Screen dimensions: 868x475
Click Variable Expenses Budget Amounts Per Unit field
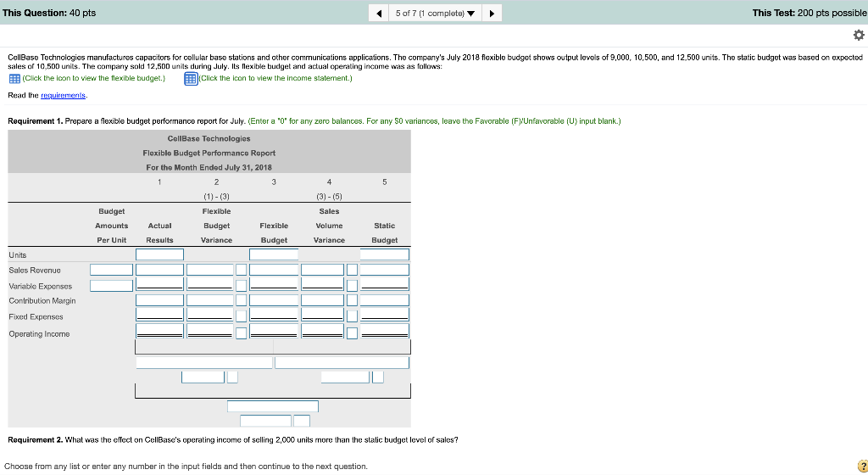[x=111, y=286]
